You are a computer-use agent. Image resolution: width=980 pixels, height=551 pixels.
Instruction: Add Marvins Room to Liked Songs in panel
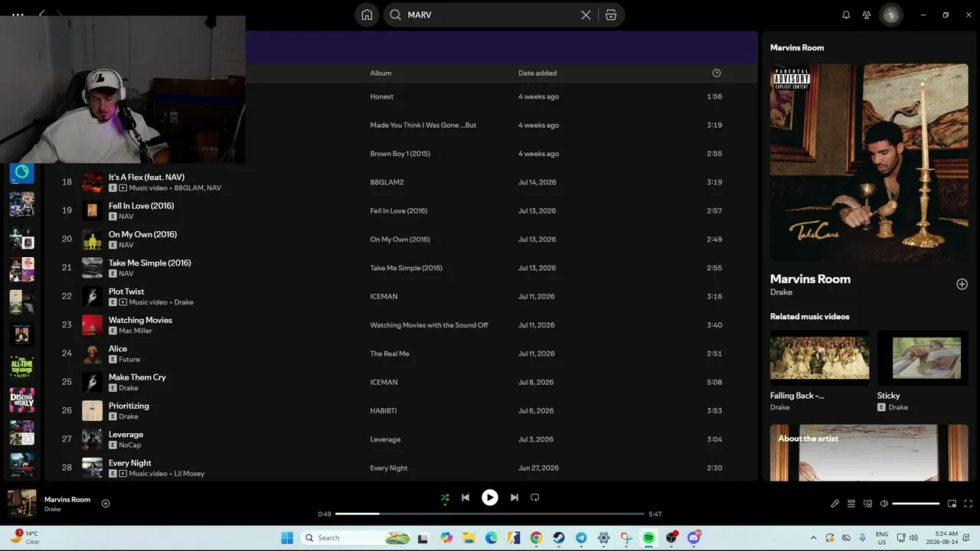(x=962, y=284)
